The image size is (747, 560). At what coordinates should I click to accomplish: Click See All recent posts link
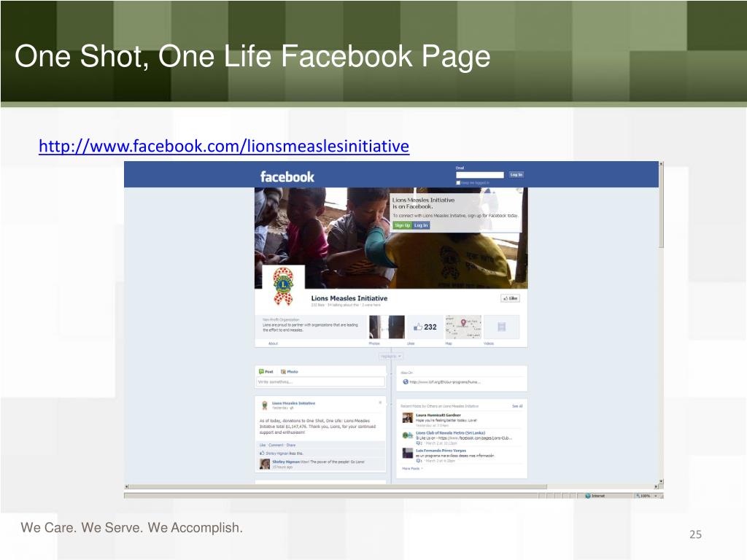tap(517, 406)
